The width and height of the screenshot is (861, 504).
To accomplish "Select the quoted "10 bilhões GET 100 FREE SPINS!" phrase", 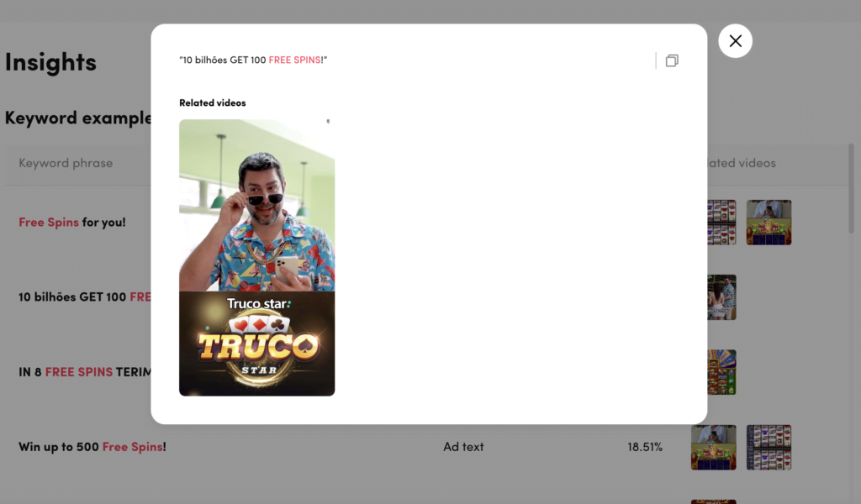I will coord(253,60).
